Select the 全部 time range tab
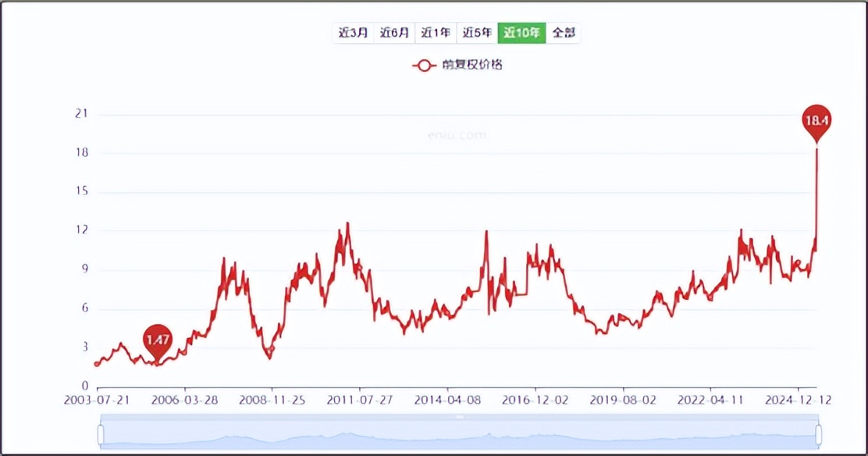868x456 pixels. pyautogui.click(x=564, y=33)
